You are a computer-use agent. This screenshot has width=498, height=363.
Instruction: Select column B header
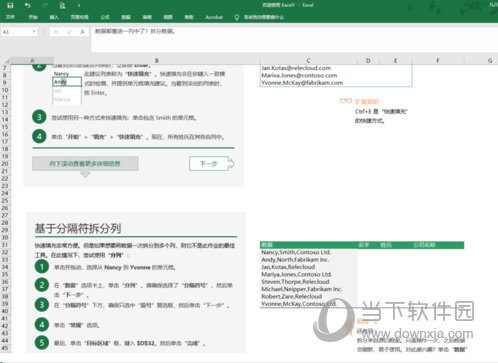coord(157,61)
